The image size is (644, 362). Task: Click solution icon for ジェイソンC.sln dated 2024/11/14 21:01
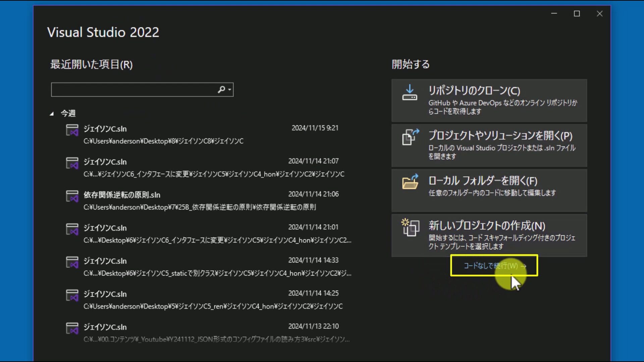72,229
